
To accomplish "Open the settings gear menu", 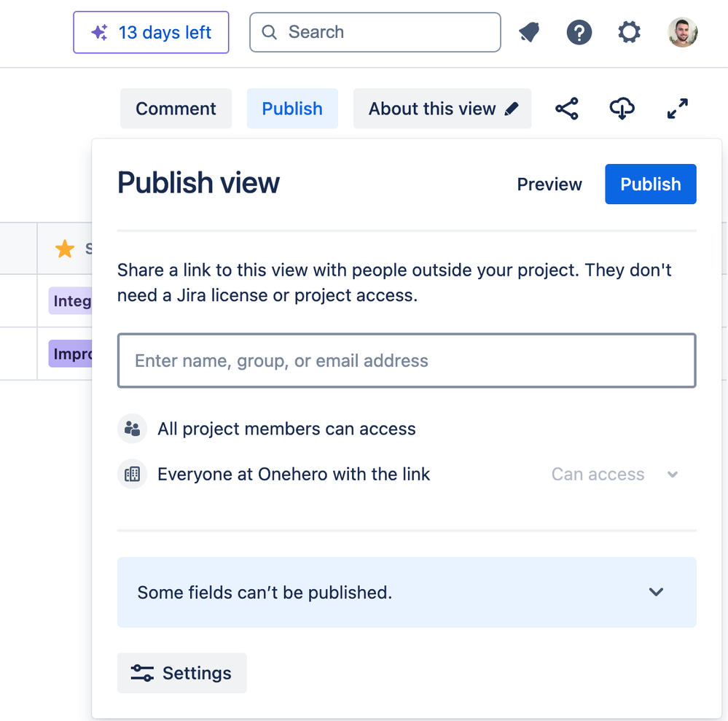I will point(629,32).
